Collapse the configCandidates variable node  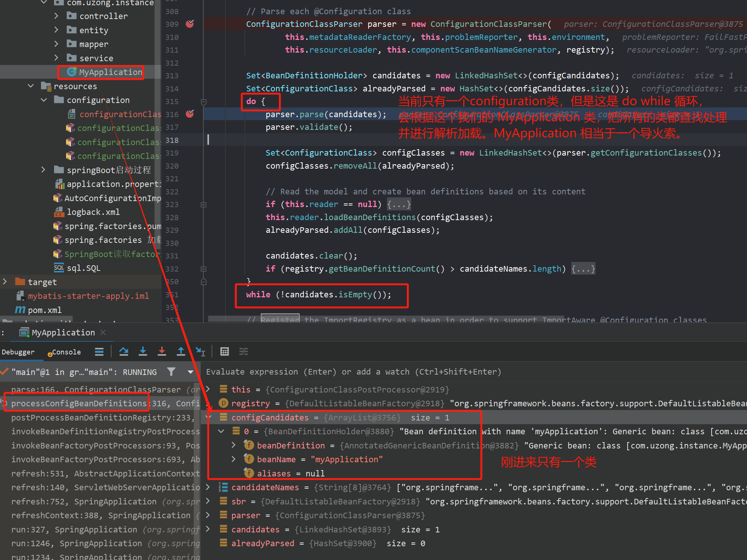click(x=209, y=417)
